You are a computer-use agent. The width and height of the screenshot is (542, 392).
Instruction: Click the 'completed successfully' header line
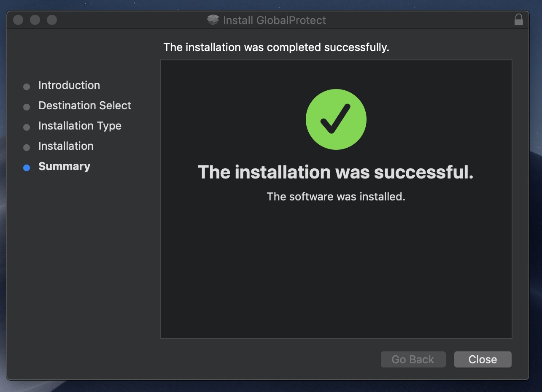(x=276, y=47)
